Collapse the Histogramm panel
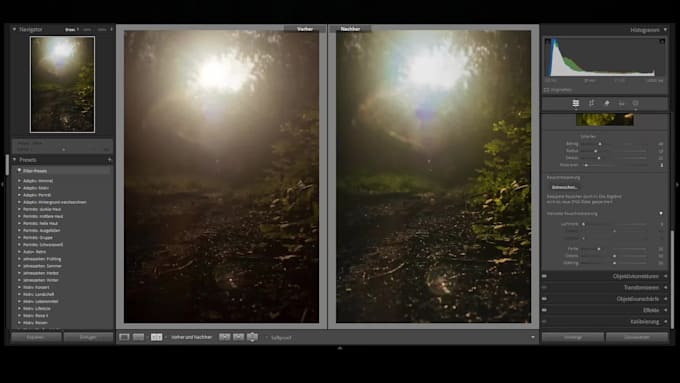Screen dimensions: 680x383 pos(665,30)
